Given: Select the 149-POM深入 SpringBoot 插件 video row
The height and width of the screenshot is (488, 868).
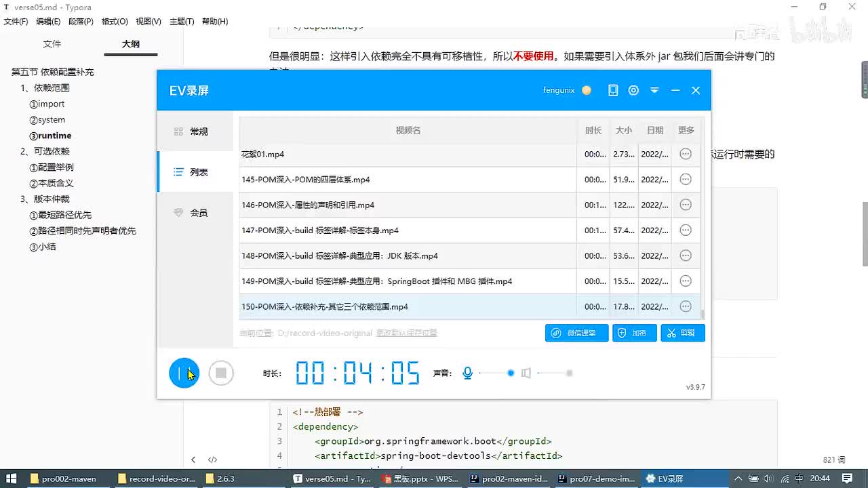Looking at the screenshot, I should tap(469, 281).
